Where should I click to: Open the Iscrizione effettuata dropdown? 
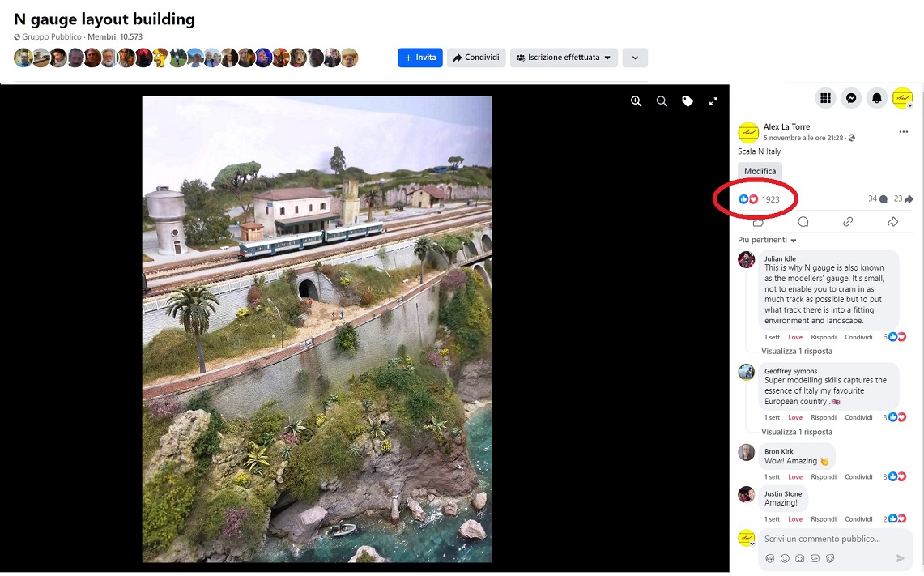pyautogui.click(x=564, y=58)
